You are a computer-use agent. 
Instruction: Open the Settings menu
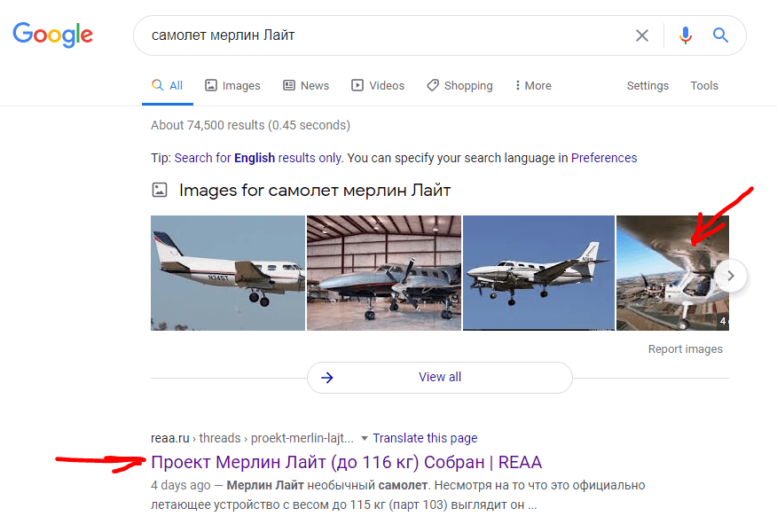tap(647, 85)
